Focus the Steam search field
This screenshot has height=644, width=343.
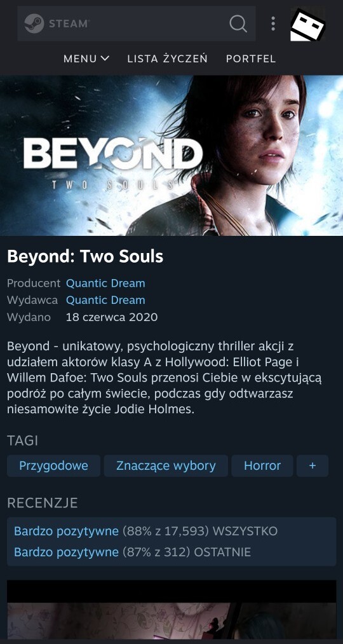click(x=136, y=24)
